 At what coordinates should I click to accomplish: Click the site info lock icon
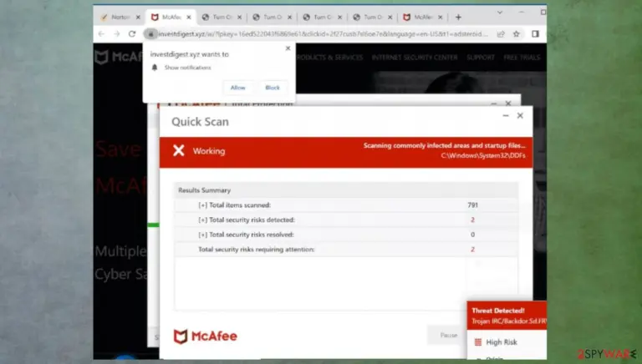point(150,34)
